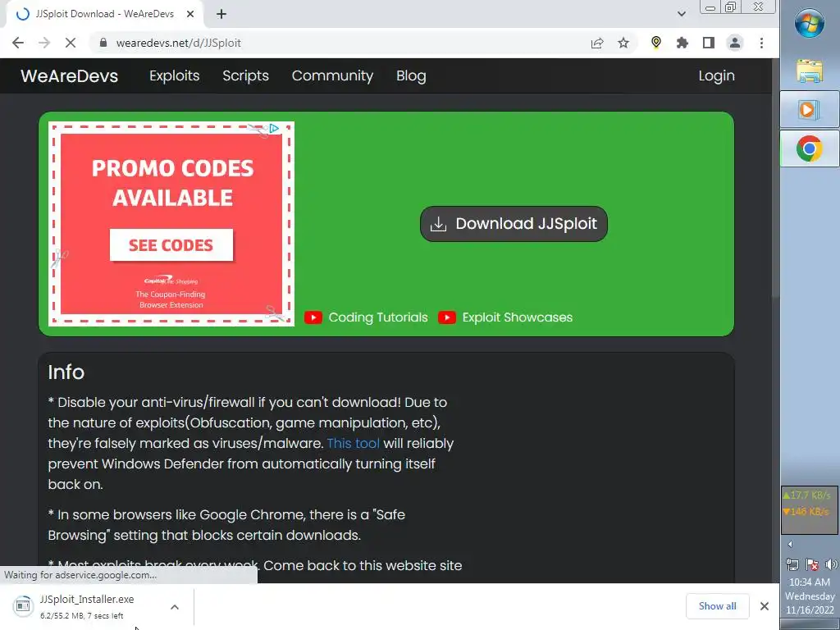Open the Action Center flag icon

pyautogui.click(x=811, y=564)
